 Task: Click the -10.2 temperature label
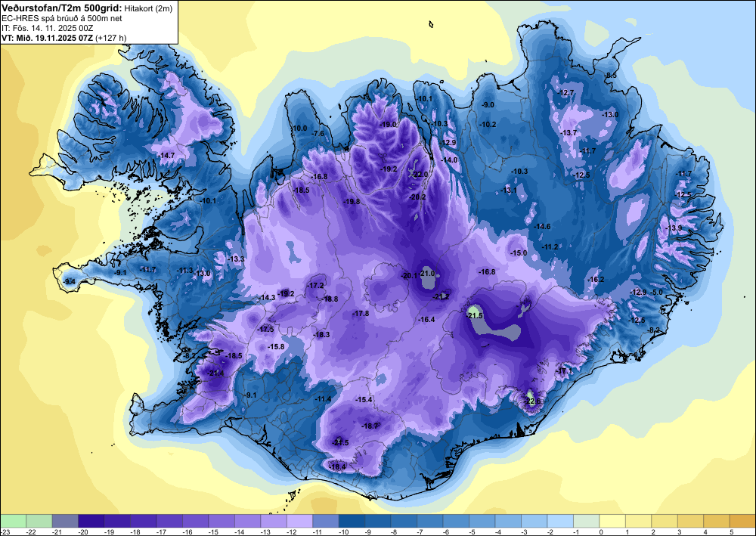(x=488, y=124)
